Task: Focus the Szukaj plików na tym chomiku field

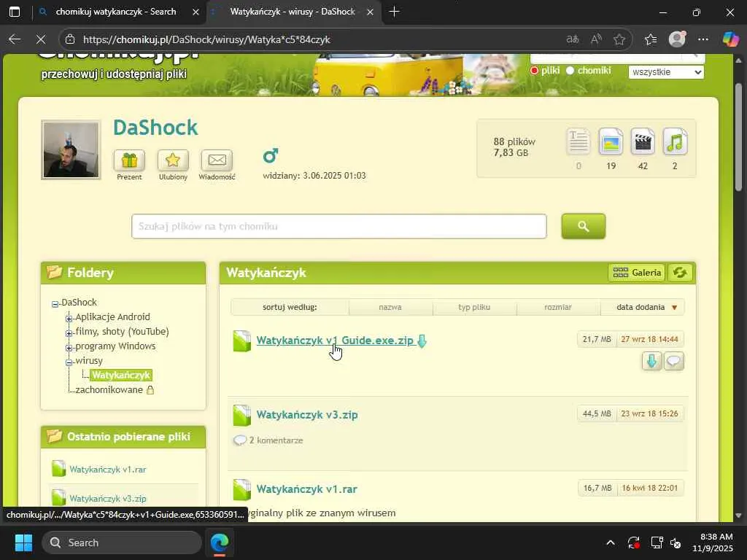Action: coord(338,226)
